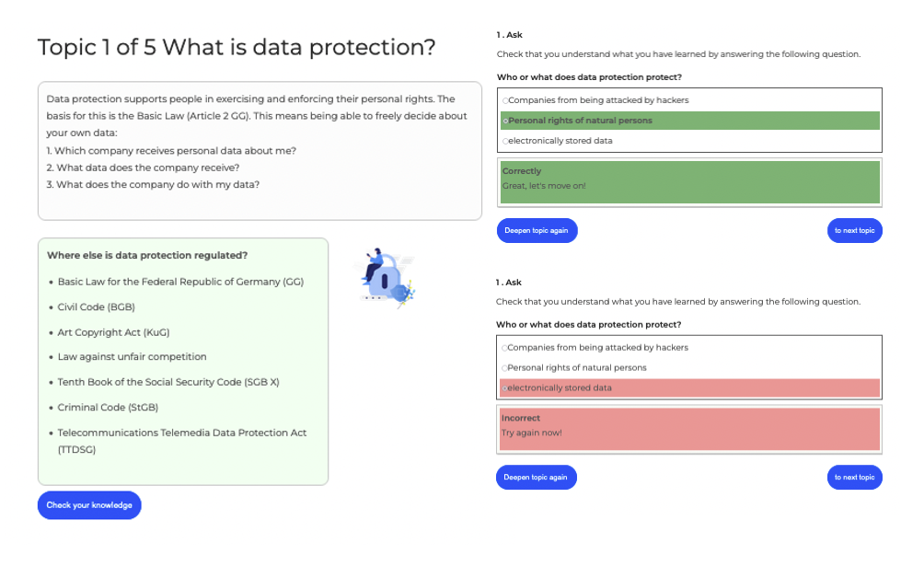The height and width of the screenshot is (578, 924).
Task: Click 'Where else is data protection regulated?' heading
Action: (147, 255)
